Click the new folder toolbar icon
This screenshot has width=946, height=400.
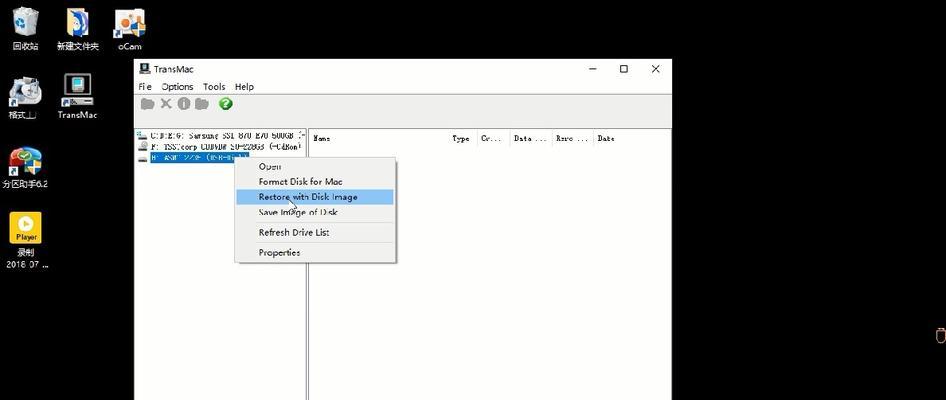click(202, 104)
